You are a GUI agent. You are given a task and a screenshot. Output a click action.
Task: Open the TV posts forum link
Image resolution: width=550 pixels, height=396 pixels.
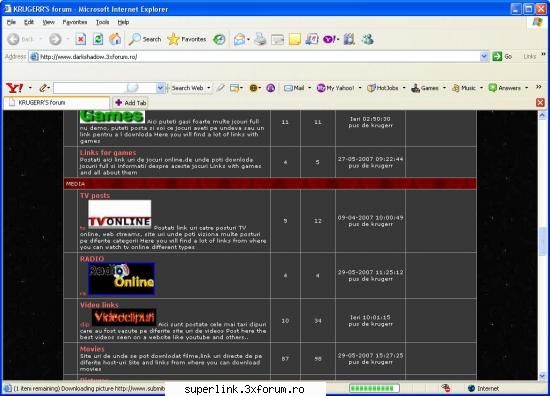pos(95,195)
